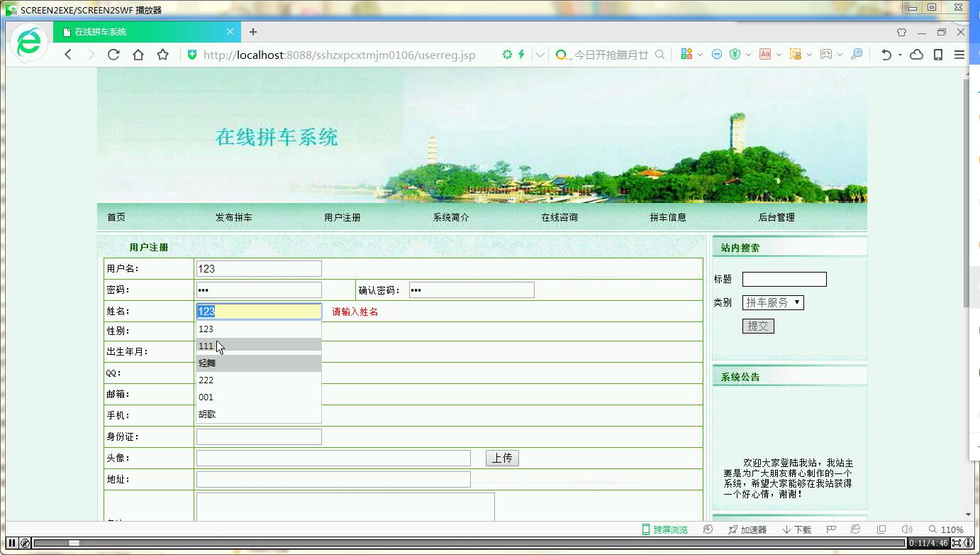The image size is (980, 555).
Task: Open 后台管理 in the navigation bar
Action: click(x=776, y=218)
